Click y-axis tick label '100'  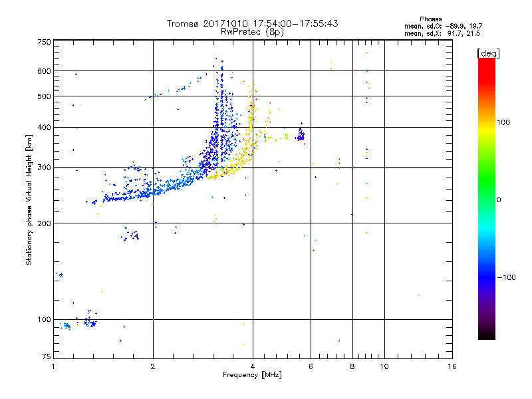click(x=45, y=319)
